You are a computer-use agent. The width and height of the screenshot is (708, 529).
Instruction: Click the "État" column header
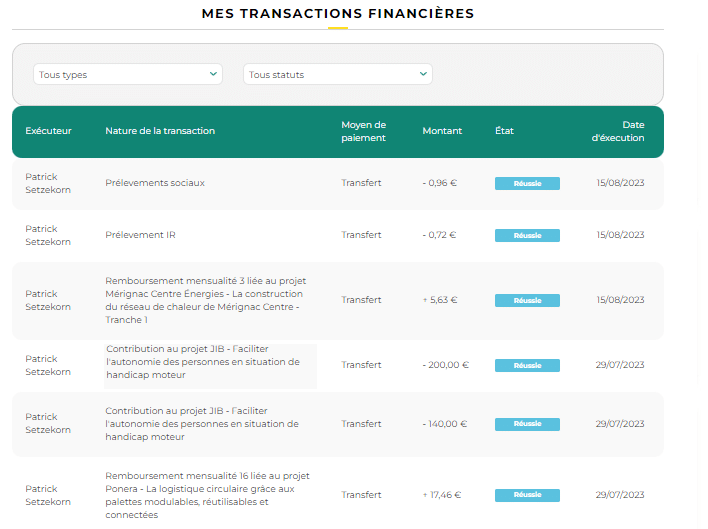pos(505,131)
